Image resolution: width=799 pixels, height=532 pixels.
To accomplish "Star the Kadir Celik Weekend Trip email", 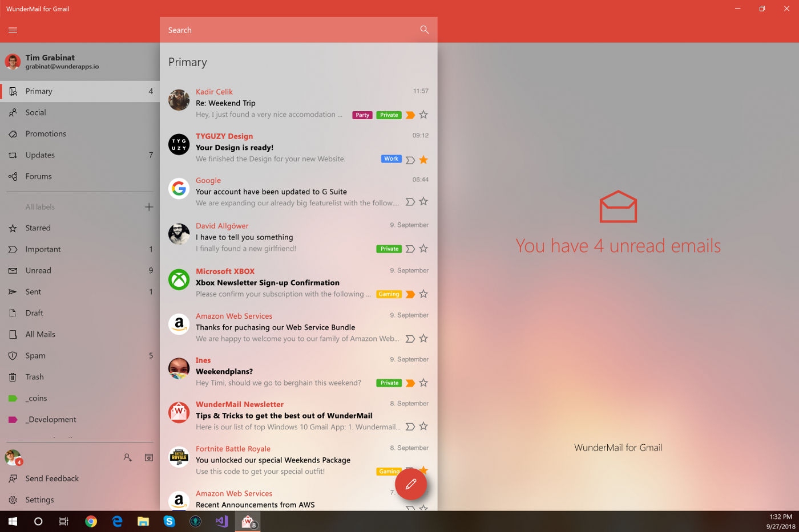I will (x=423, y=115).
